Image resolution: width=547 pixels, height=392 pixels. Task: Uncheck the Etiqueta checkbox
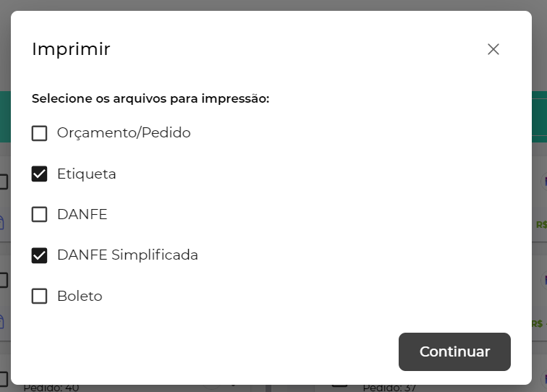[40, 174]
